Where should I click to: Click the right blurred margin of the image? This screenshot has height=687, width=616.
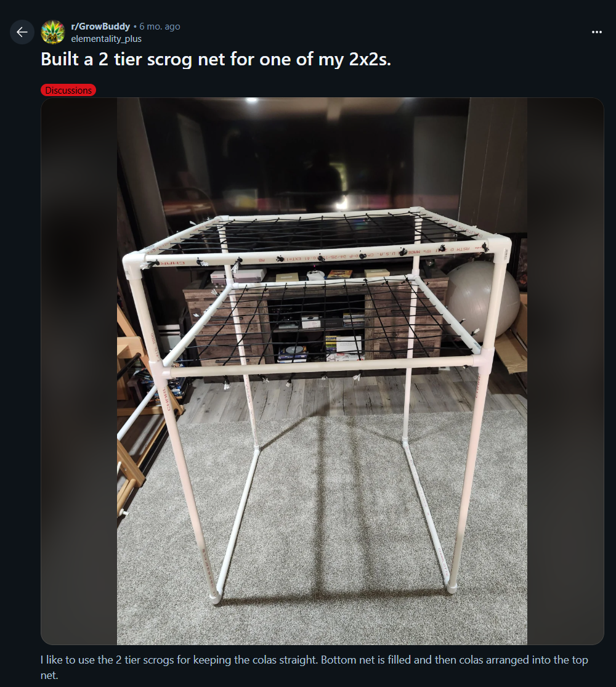[565, 371]
